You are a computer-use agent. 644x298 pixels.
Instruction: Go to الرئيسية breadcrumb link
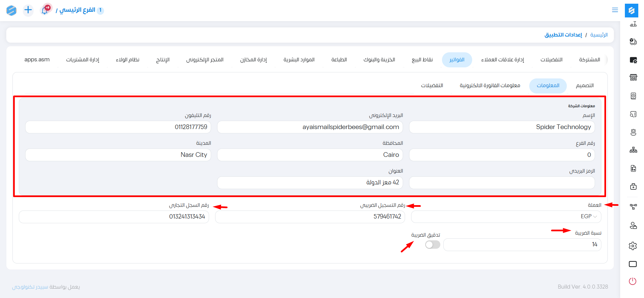(x=599, y=35)
